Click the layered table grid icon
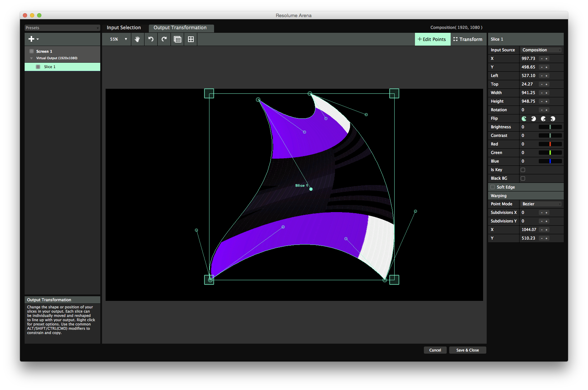 (177, 39)
